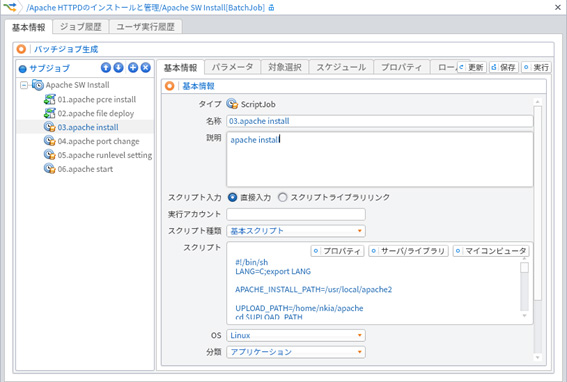Click script scrollbar down arrow
Viewport: 567px width, 382px height.
pyautogui.click(x=524, y=316)
